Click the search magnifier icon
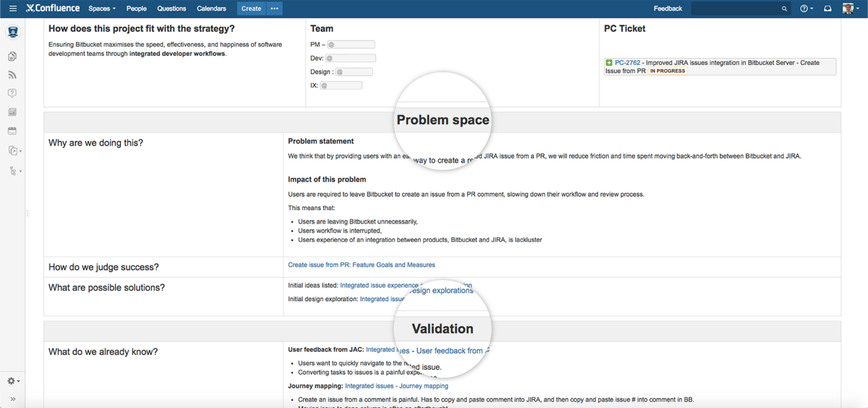This screenshot has height=408, width=868. 784,8
